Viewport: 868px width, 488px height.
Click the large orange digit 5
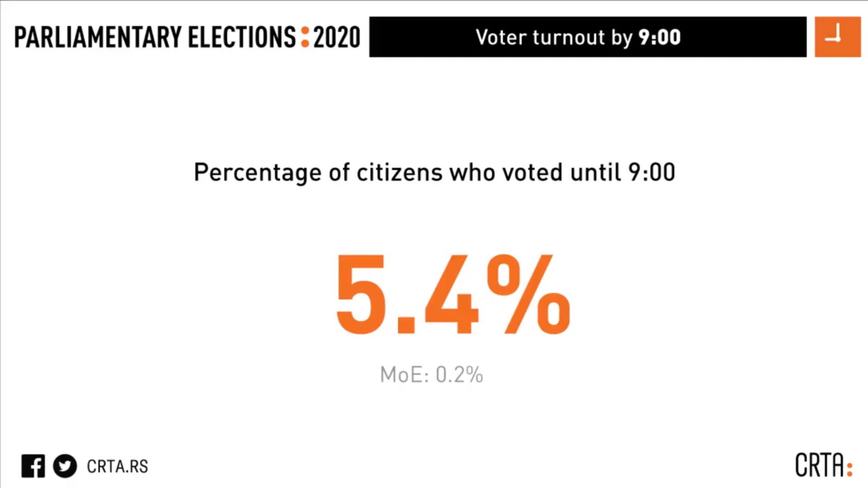(x=360, y=295)
